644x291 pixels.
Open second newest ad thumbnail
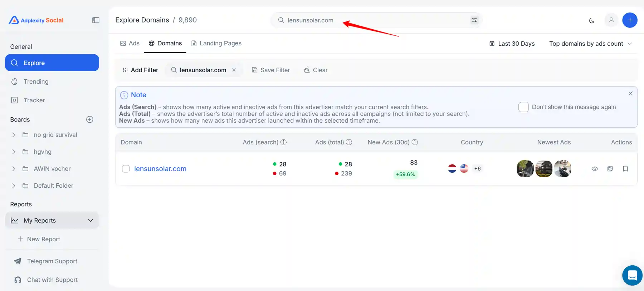pos(544,169)
